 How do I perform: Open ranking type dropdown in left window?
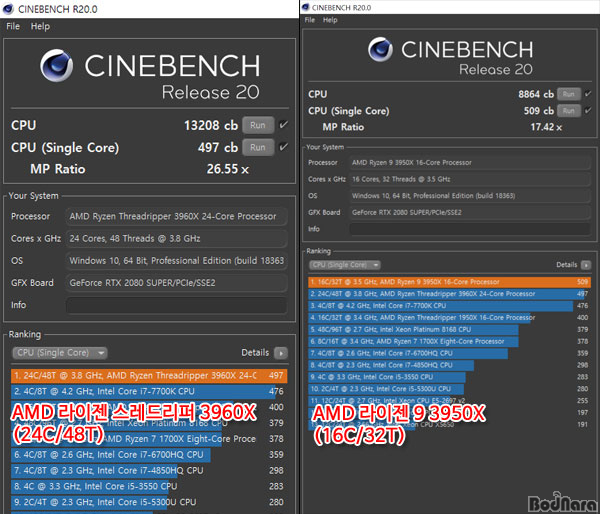(60, 352)
